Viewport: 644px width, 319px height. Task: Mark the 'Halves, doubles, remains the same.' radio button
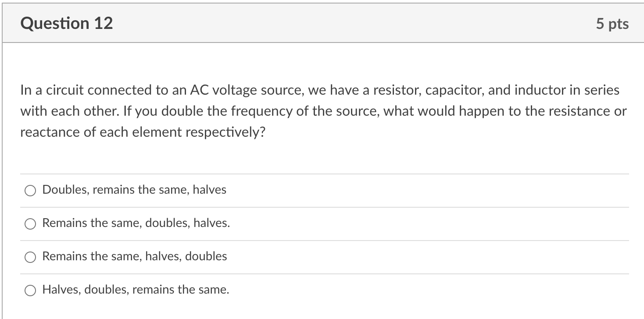click(30, 290)
